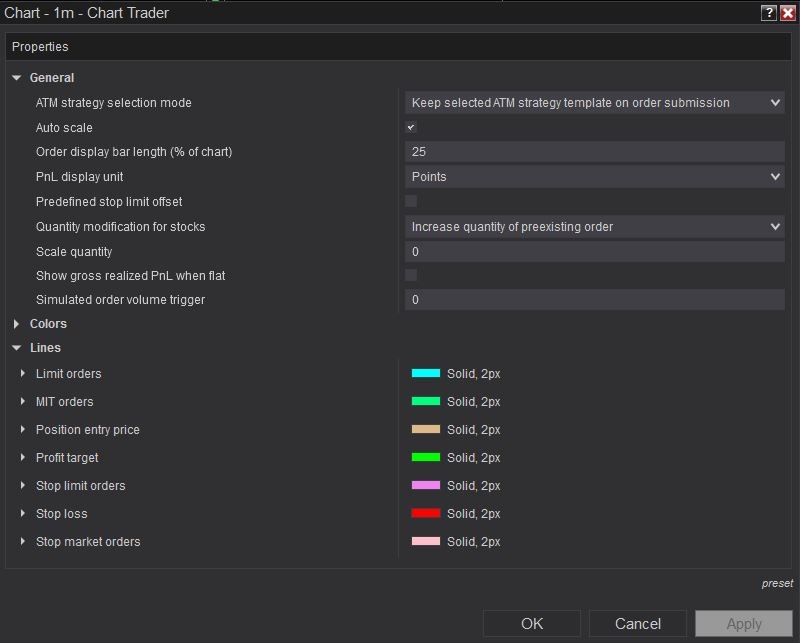Expand the Colors section
The width and height of the screenshot is (800, 643).
16,324
